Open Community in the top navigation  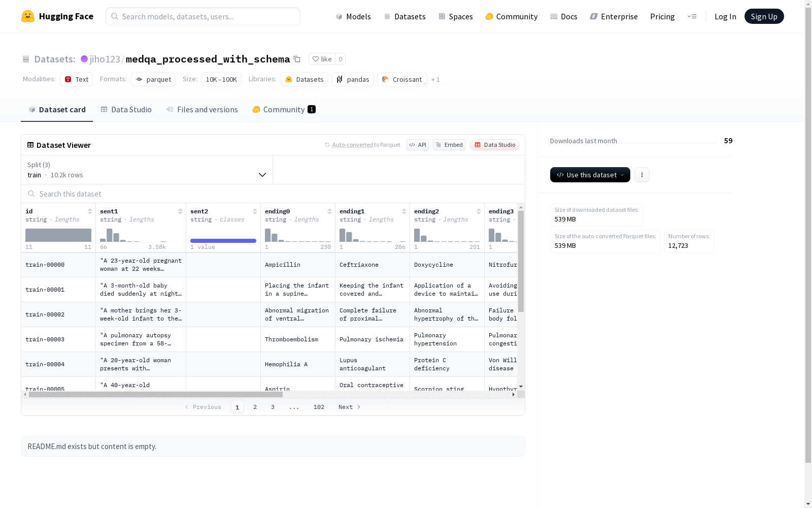[x=511, y=16]
